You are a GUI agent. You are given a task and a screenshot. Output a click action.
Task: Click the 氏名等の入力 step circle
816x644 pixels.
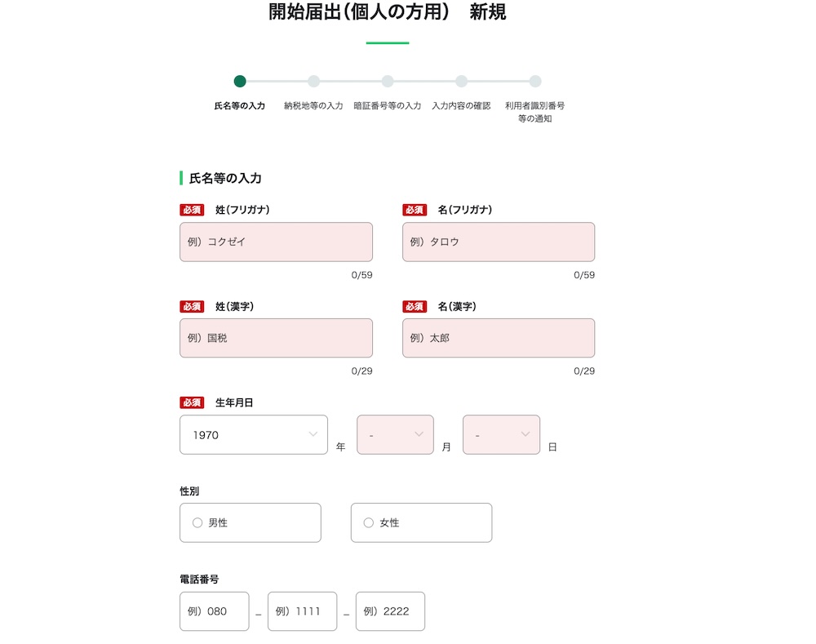240,81
